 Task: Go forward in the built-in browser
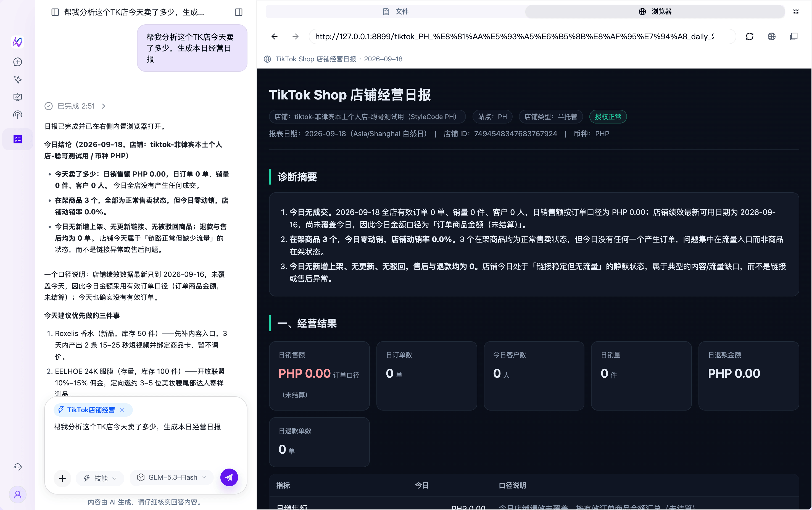296,36
